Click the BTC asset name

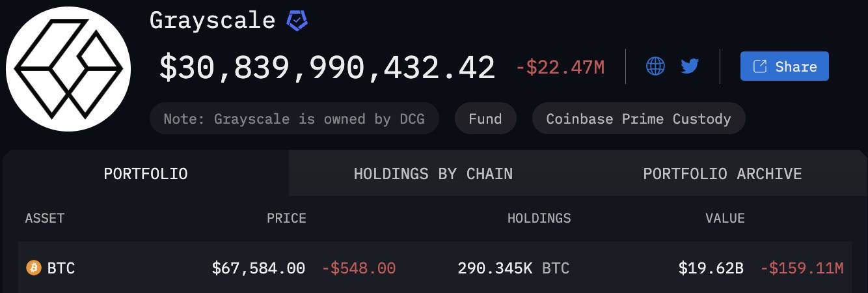pos(61,268)
